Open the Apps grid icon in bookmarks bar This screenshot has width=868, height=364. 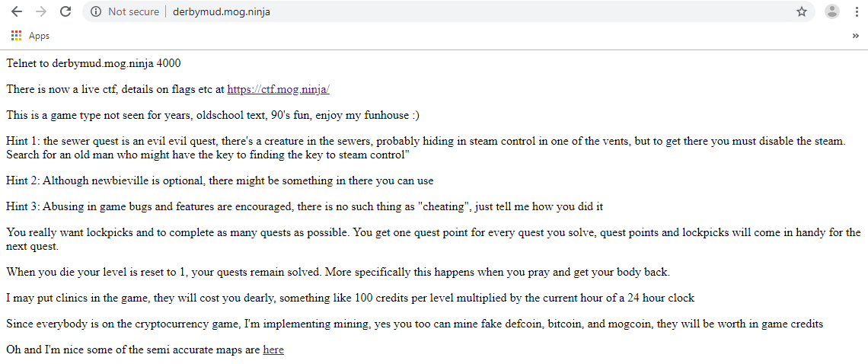(16, 36)
